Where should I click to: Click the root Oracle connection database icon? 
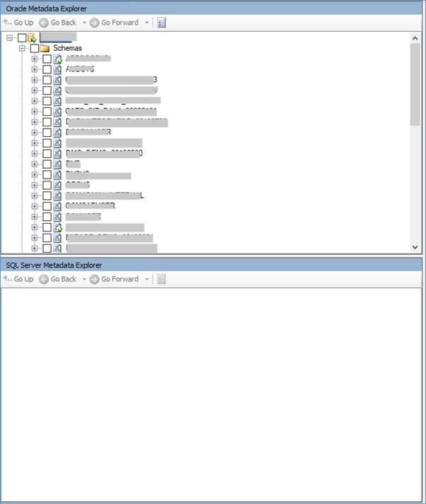32,38
